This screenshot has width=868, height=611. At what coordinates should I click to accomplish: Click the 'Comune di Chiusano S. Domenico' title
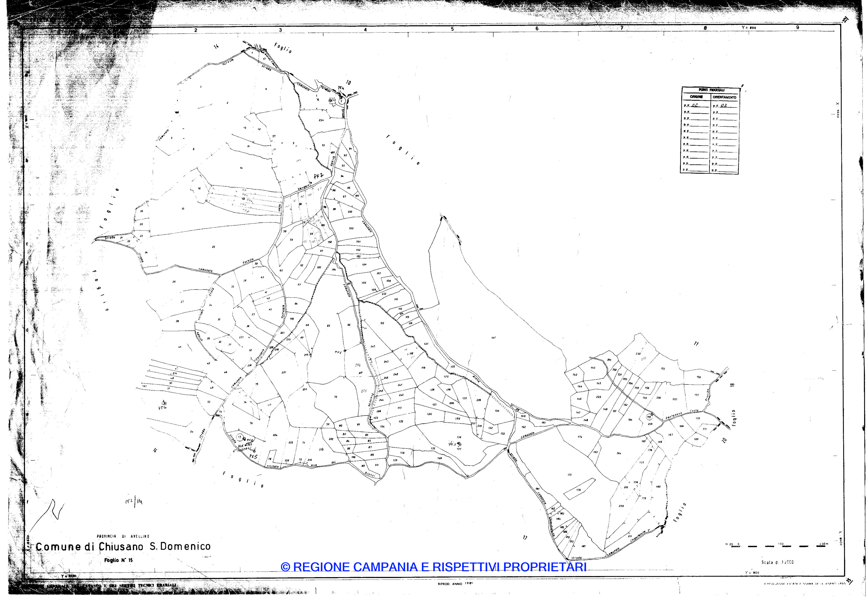(123, 547)
